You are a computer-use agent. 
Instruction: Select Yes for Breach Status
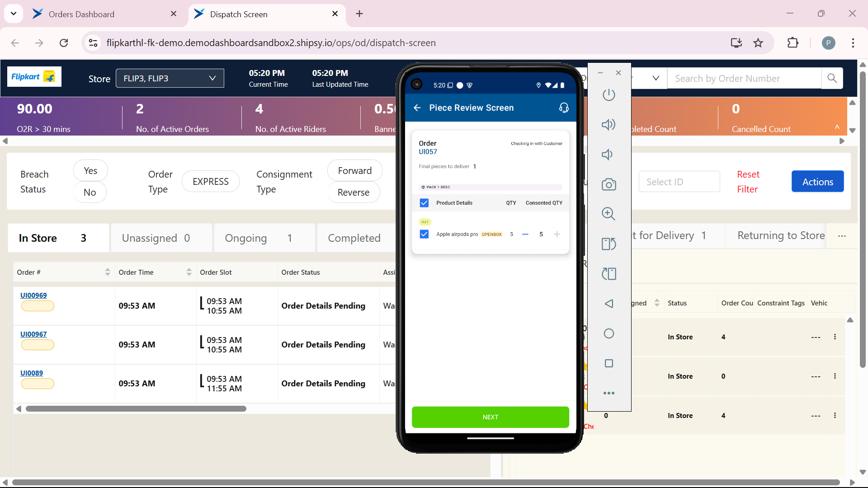coord(90,171)
